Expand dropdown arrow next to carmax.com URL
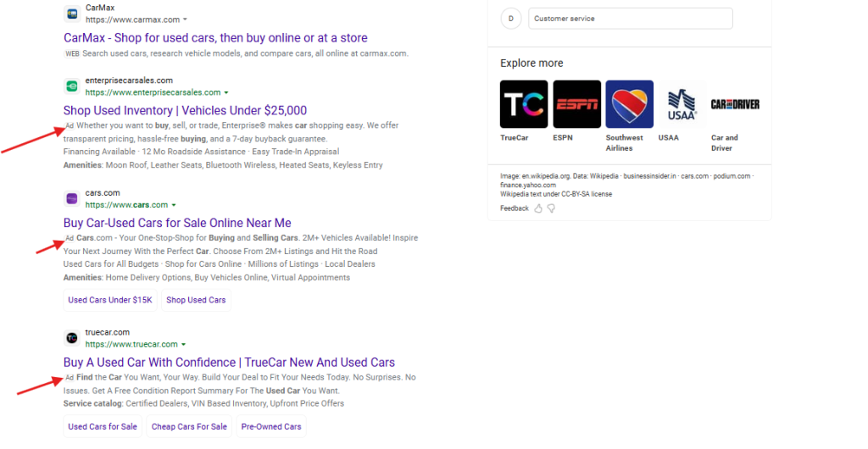 186,19
